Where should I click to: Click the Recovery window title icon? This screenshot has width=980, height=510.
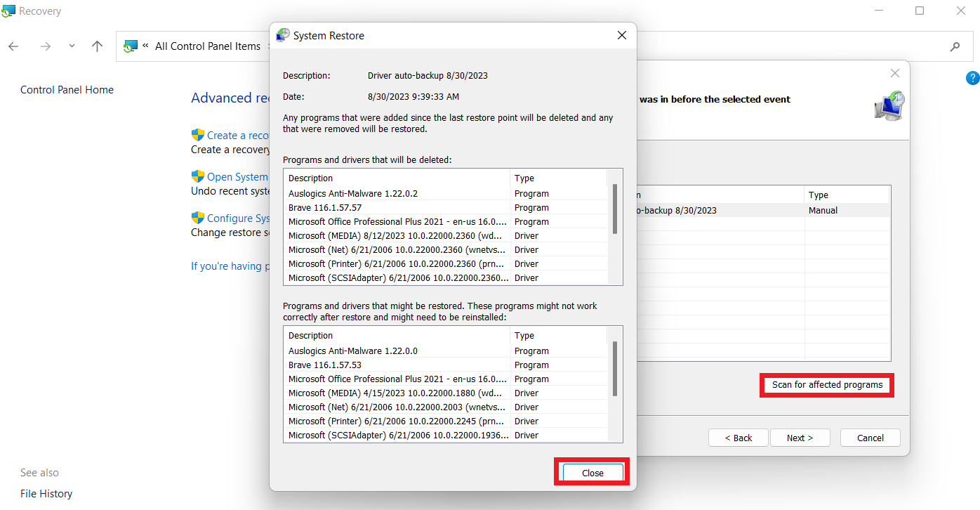coord(8,11)
